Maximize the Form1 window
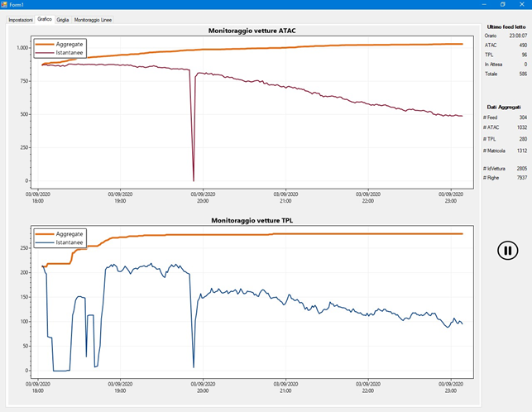The width and height of the screenshot is (532, 412). [x=503, y=4]
